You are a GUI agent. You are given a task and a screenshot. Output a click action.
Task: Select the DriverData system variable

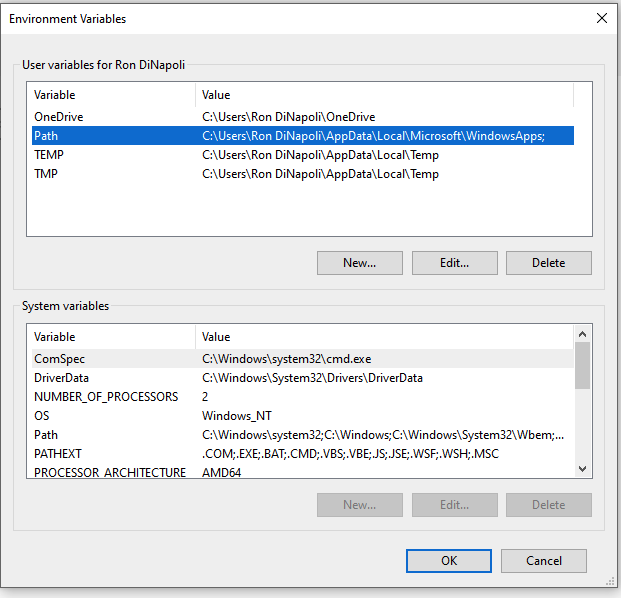tap(61, 378)
